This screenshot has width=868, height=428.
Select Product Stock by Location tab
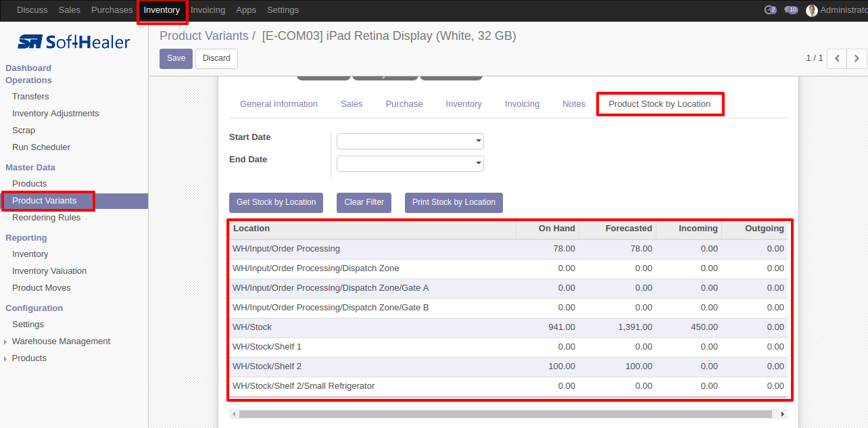pyautogui.click(x=660, y=104)
